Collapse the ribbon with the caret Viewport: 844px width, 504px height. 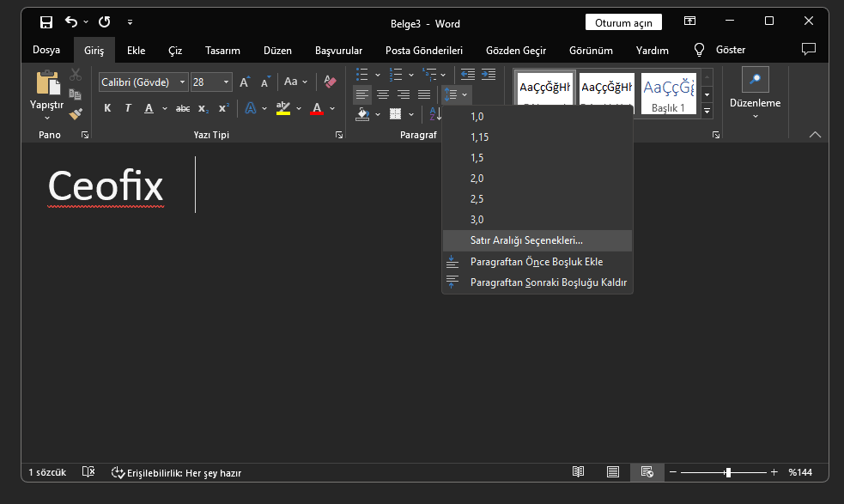(815, 135)
